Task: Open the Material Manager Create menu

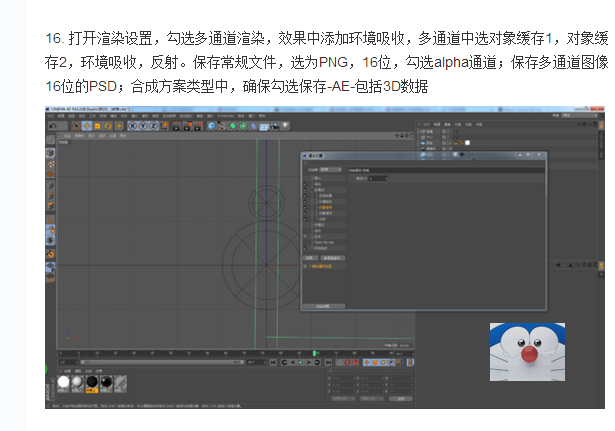Action: (x=67, y=371)
